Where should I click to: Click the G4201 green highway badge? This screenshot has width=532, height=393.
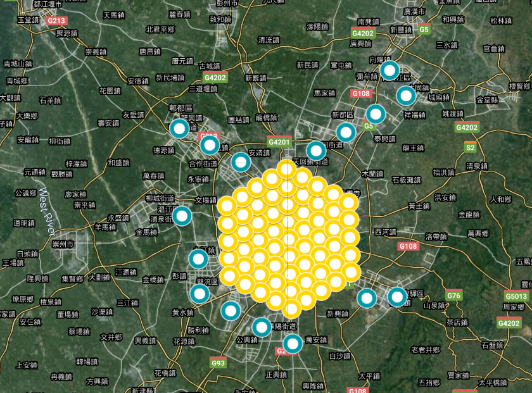(x=279, y=142)
